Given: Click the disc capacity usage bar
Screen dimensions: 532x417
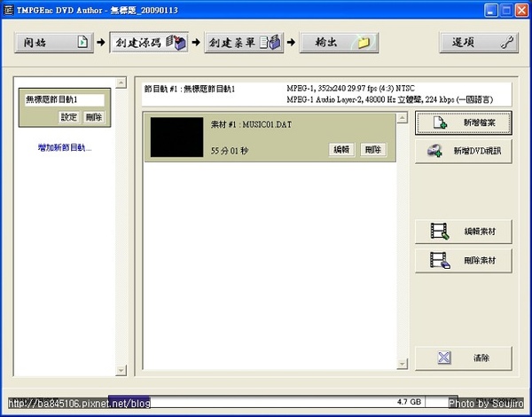Looking at the screenshot, I should click(284, 402).
